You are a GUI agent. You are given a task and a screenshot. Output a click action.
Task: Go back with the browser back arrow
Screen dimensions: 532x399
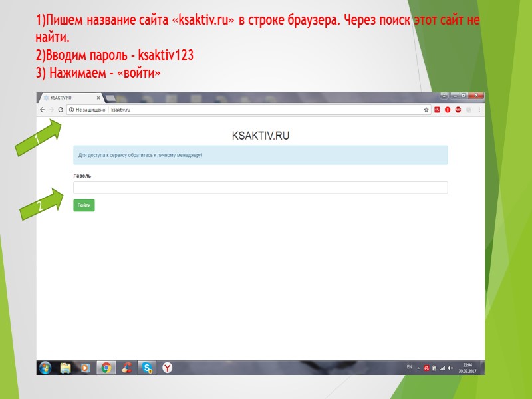[42, 110]
